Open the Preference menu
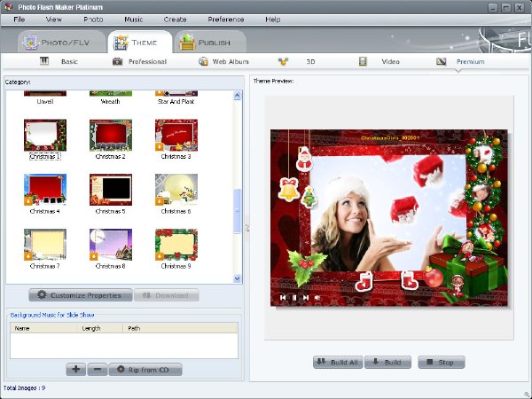Screen dimensions: 532x399 [226, 20]
